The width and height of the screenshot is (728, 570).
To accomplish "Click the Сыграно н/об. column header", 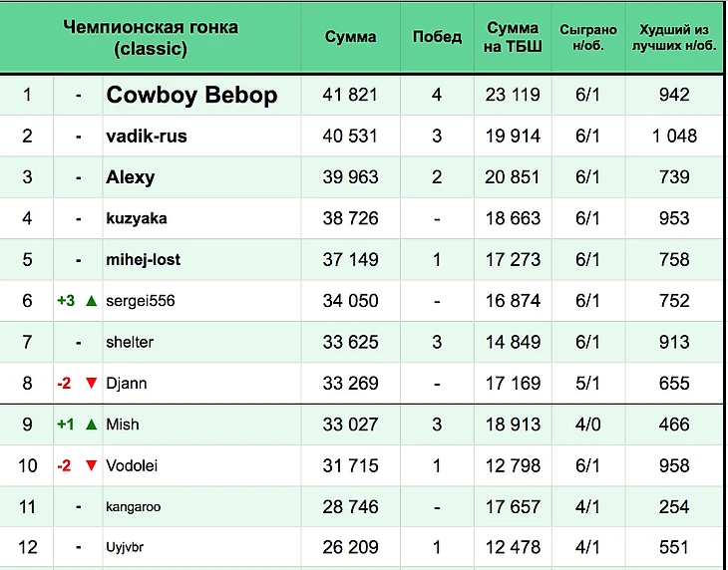I will click(x=588, y=37).
